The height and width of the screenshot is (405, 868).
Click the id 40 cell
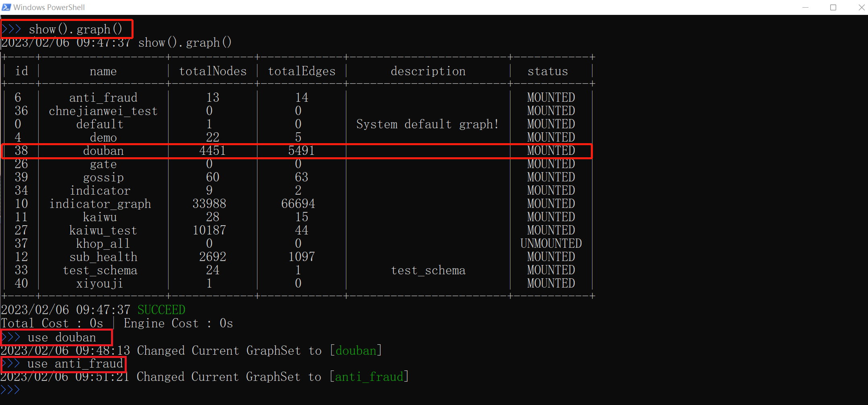point(21,283)
